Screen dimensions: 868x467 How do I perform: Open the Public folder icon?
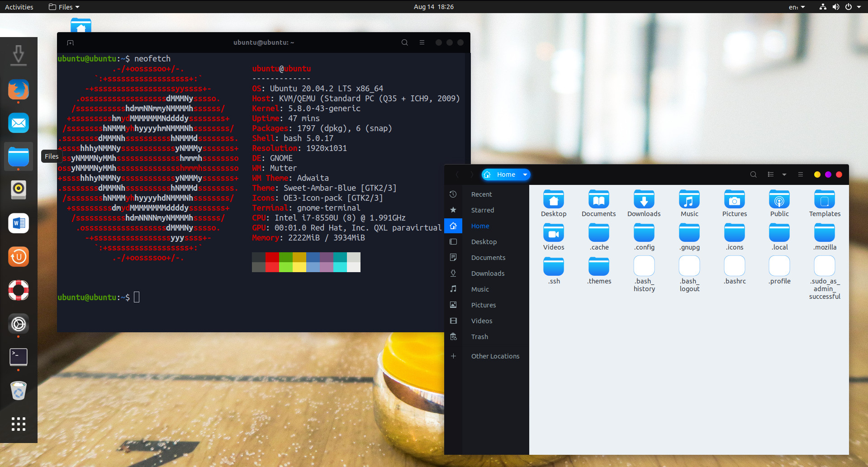pyautogui.click(x=779, y=203)
